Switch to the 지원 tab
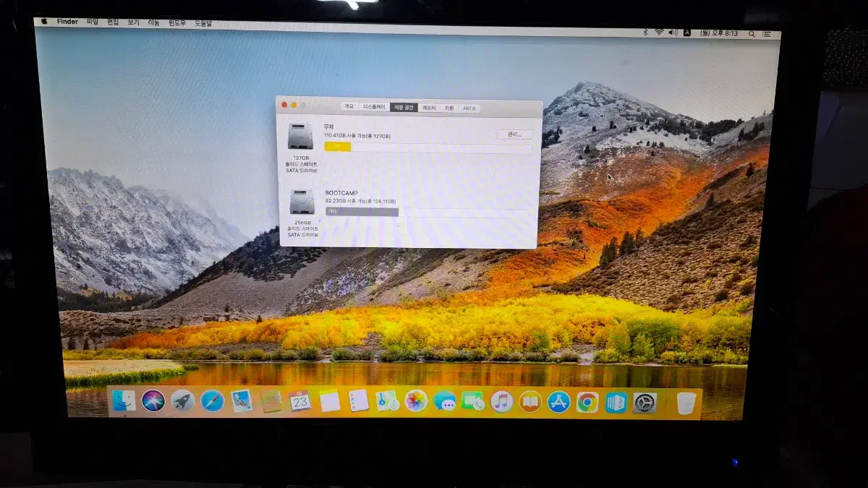Screen dimensions: 868x488 tap(449, 108)
